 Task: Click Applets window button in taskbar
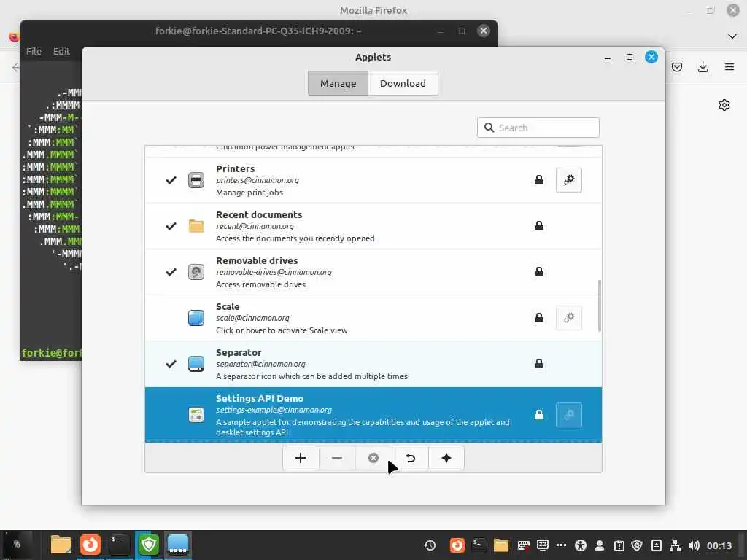coord(178,544)
